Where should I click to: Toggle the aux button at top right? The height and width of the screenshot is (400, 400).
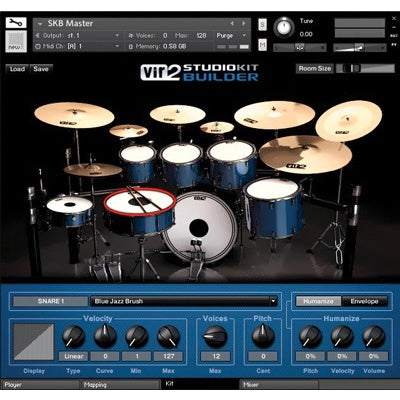394,35
